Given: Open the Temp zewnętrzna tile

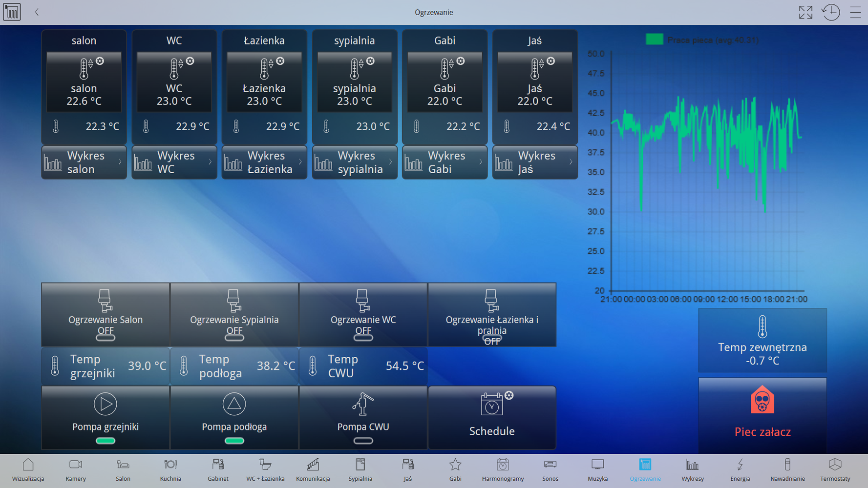Looking at the screenshot, I should click(x=762, y=341).
